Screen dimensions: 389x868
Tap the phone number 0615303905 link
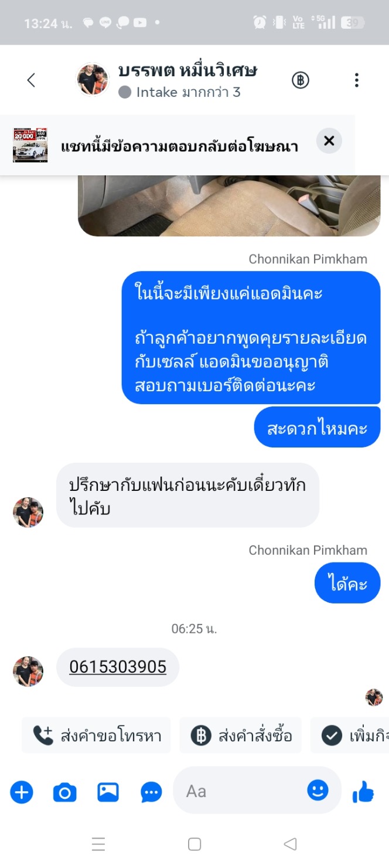point(118,667)
